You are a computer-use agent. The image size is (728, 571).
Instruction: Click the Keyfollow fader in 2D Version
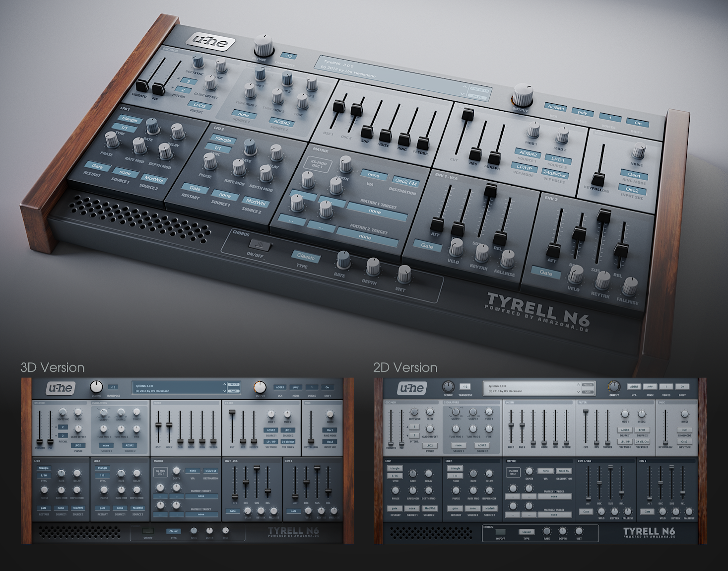665,443
